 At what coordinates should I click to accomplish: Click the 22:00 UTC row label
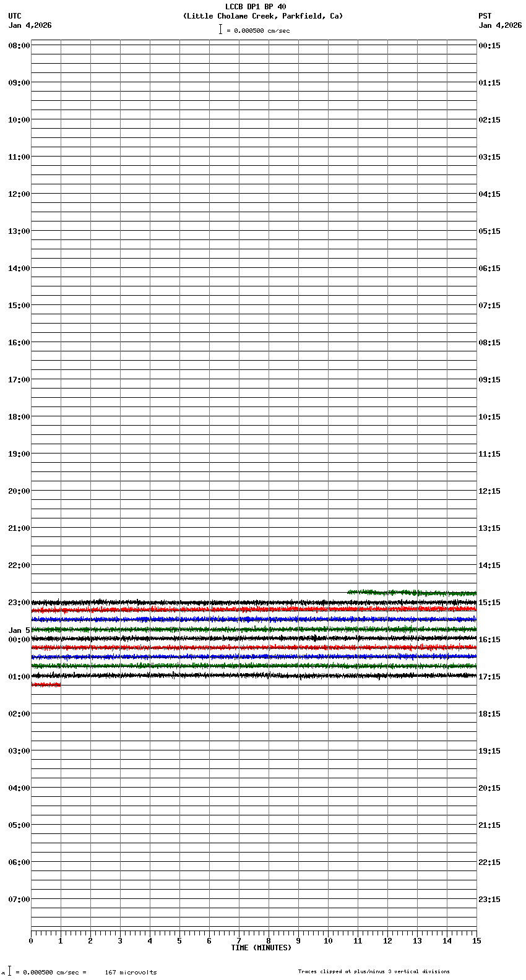19,565
